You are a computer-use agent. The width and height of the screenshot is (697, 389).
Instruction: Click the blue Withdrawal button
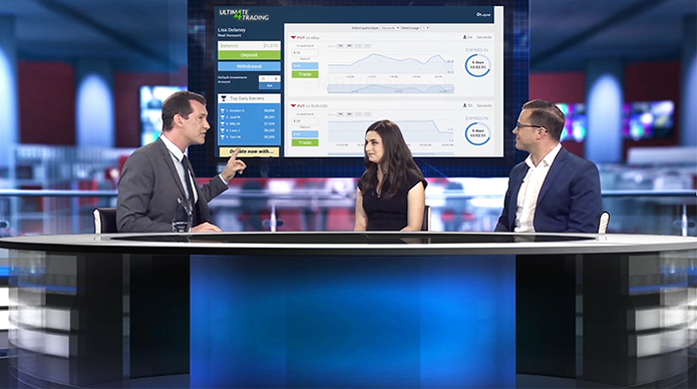[249, 66]
